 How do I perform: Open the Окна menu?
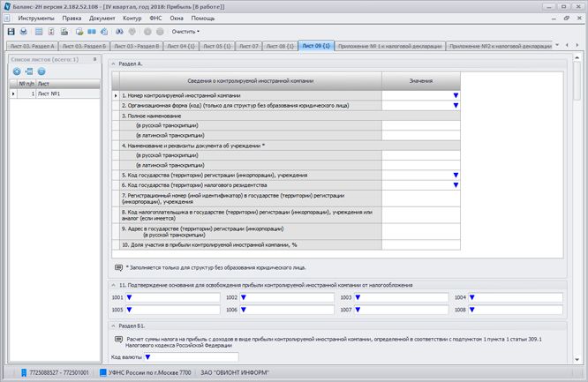click(177, 19)
